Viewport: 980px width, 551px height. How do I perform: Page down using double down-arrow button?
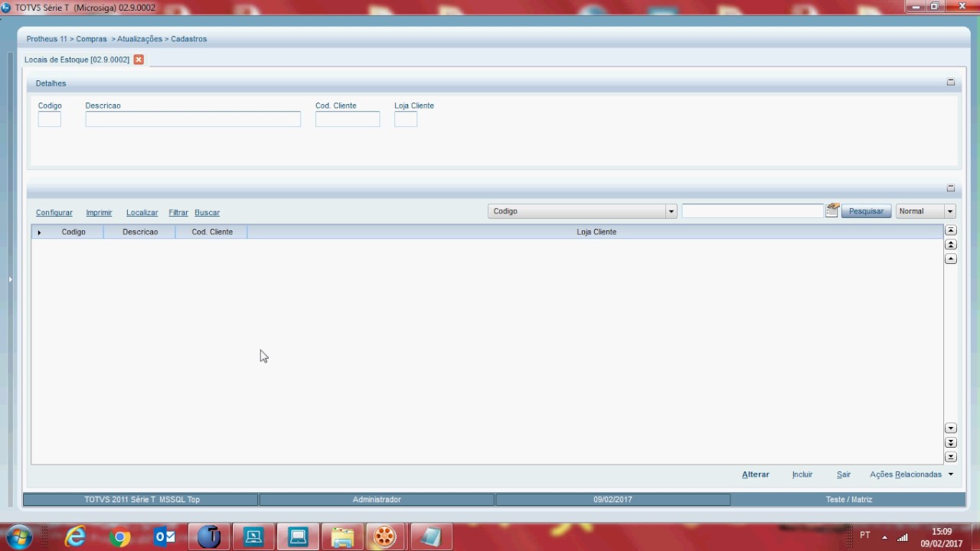951,442
